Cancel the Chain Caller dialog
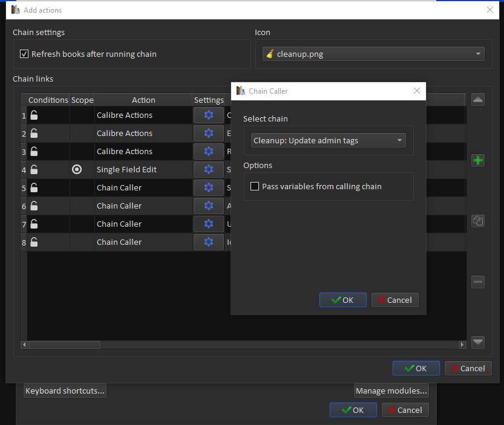 pos(394,300)
